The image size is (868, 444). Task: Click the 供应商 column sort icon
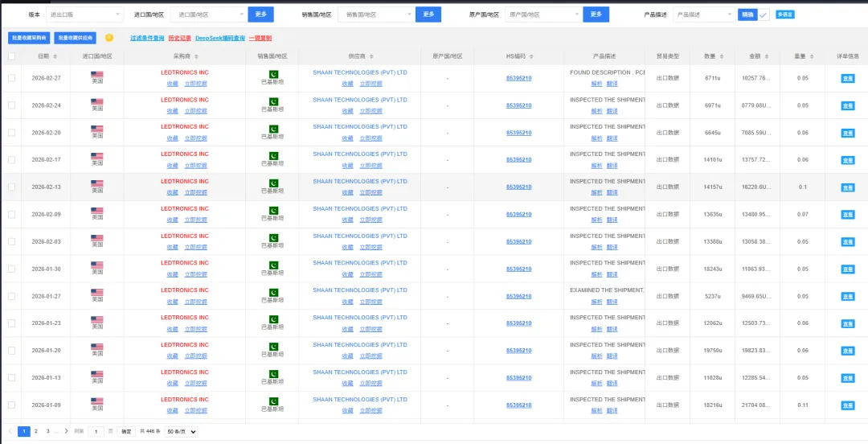click(371, 56)
